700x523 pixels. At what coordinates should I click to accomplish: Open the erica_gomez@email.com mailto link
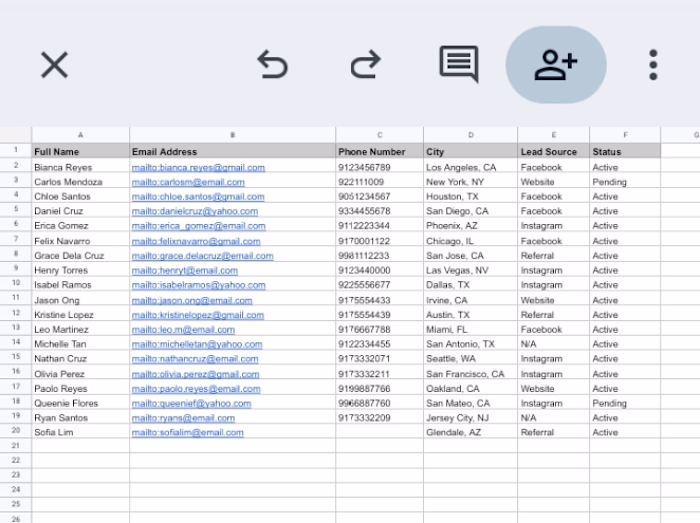tap(199, 226)
